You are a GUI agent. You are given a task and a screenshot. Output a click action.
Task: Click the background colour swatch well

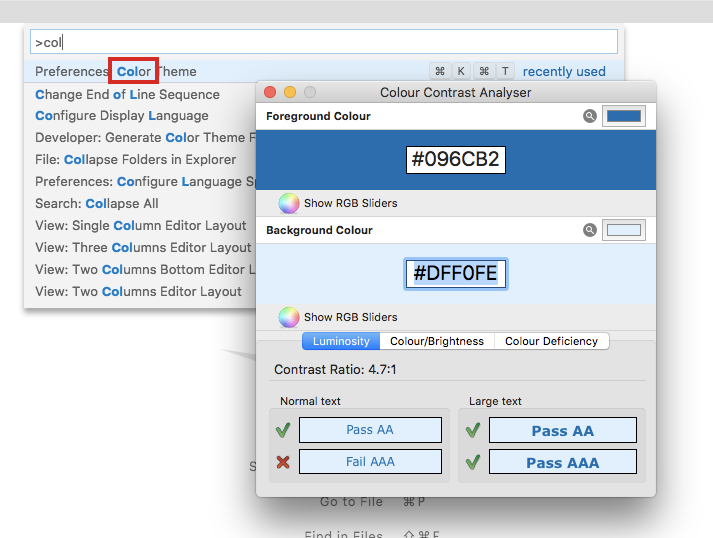point(624,230)
